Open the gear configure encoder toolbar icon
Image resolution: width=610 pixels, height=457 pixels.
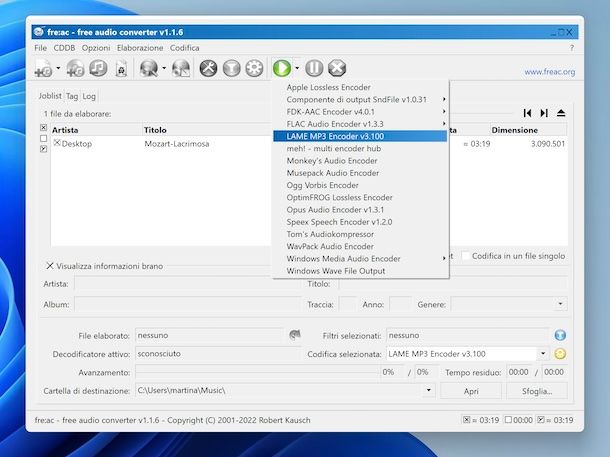254,68
